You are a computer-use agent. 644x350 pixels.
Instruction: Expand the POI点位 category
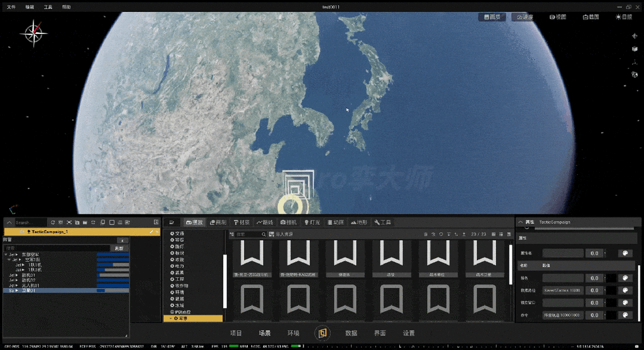pyautogui.click(x=180, y=312)
